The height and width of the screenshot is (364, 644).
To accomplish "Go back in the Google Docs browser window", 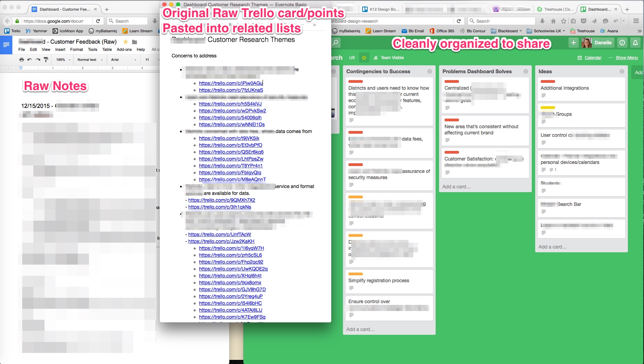I will point(8,21).
